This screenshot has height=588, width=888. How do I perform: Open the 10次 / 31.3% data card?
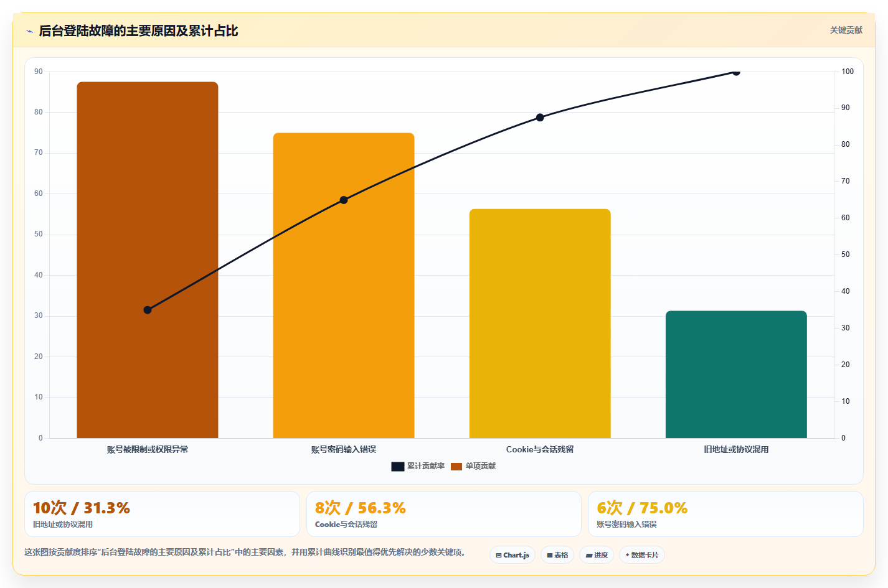pos(162,514)
